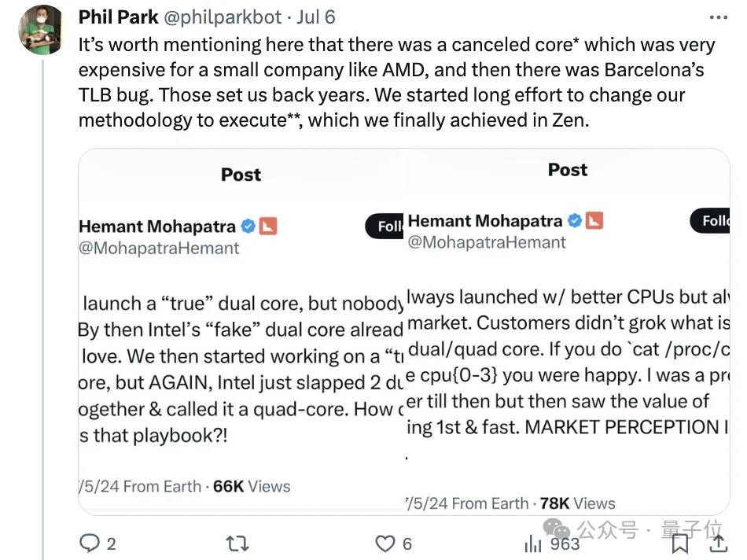Click orange affiliate badge in right post
Image resolution: width=747 pixels, height=560 pixels.
(x=594, y=220)
